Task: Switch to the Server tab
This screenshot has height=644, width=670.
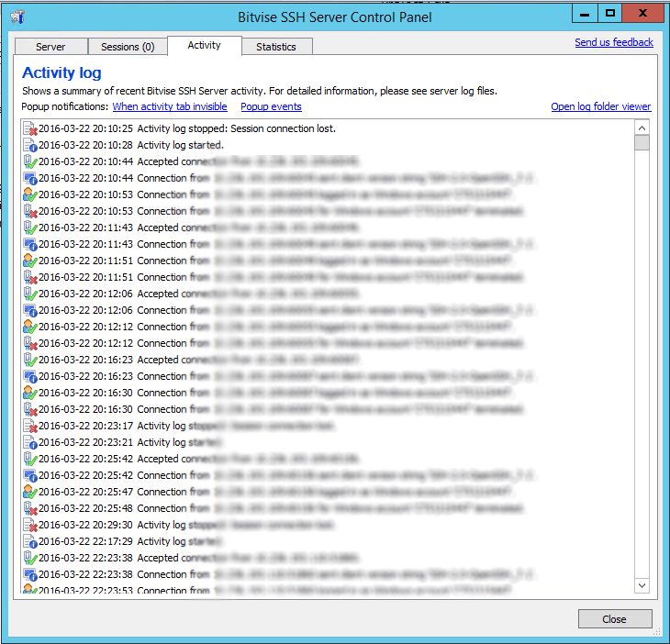Action: coord(50,47)
